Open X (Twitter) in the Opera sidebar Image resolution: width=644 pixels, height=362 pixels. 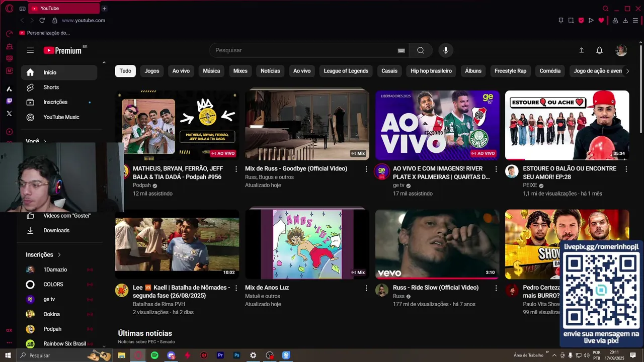(x=9, y=114)
